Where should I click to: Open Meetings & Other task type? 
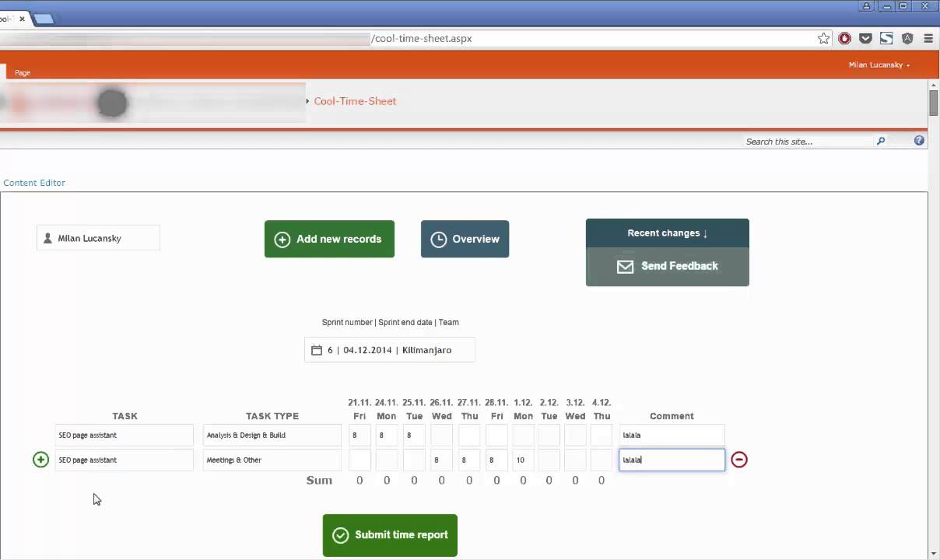click(x=272, y=460)
